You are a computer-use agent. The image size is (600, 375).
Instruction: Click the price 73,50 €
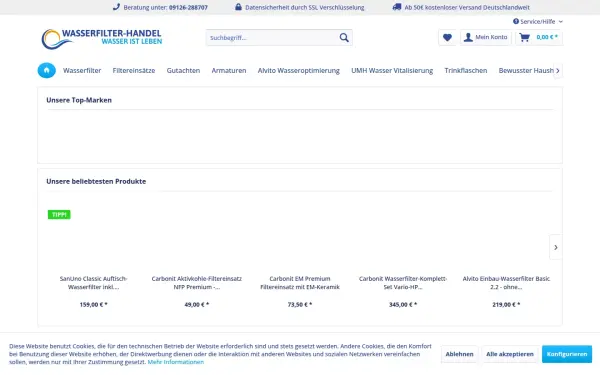pyautogui.click(x=300, y=305)
